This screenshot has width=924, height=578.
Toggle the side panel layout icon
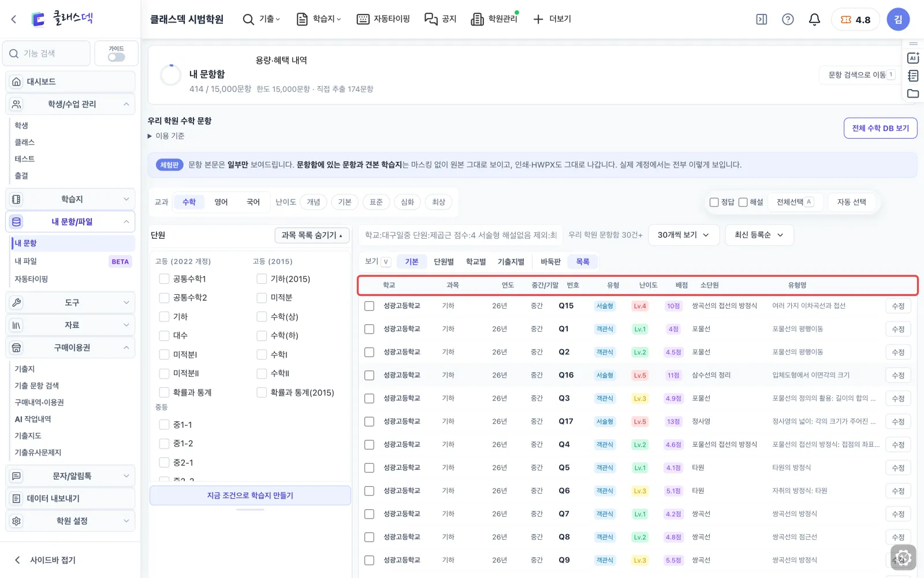pos(762,20)
